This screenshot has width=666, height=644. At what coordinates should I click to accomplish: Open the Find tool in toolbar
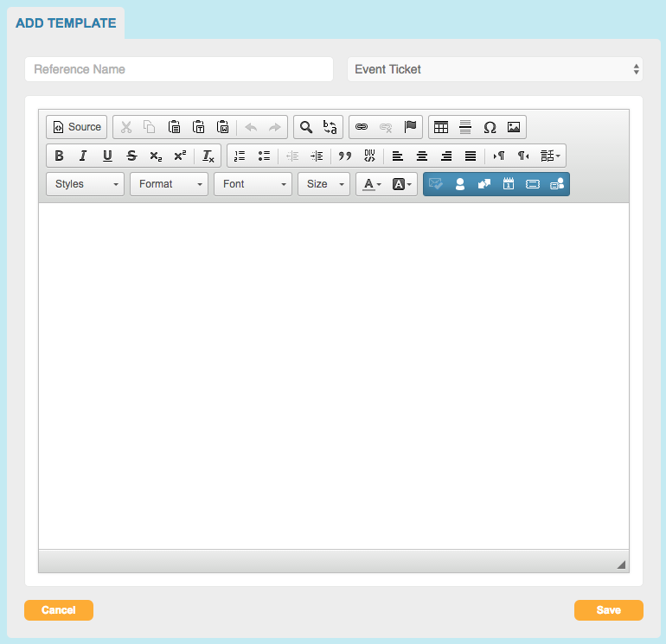(305, 127)
